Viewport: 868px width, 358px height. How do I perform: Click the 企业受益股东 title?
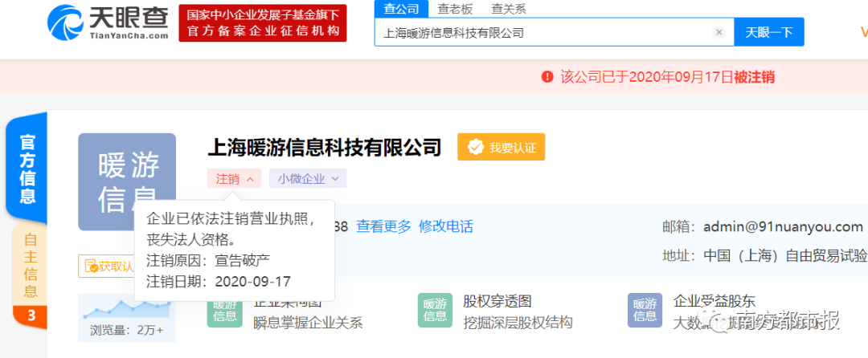tap(714, 301)
